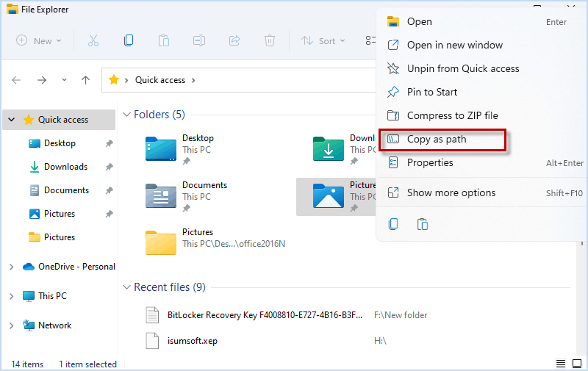Image resolution: width=588 pixels, height=371 pixels.
Task: Go back with the left arrow
Action: click(16, 80)
